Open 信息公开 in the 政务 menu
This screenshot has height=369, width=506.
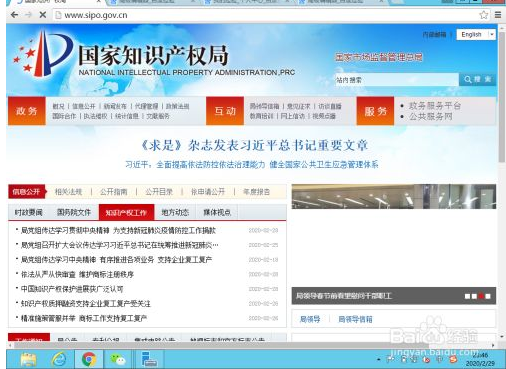(x=84, y=106)
